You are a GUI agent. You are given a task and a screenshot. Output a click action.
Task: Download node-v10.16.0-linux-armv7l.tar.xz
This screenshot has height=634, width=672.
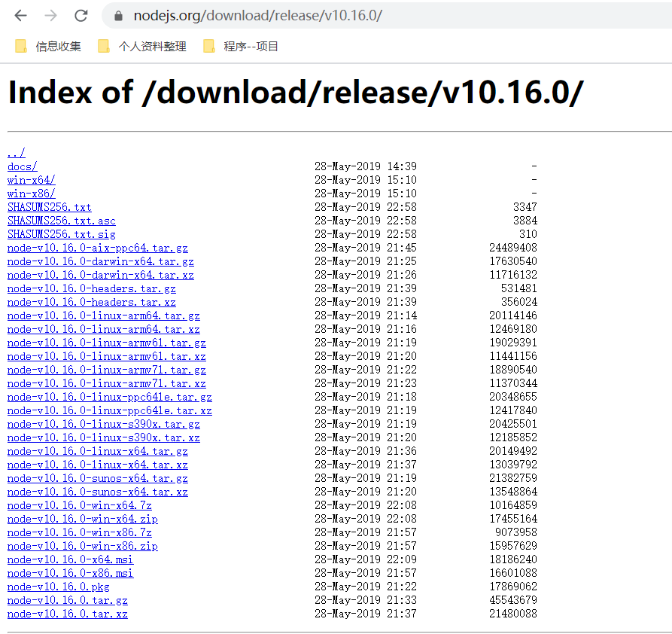[107, 383]
